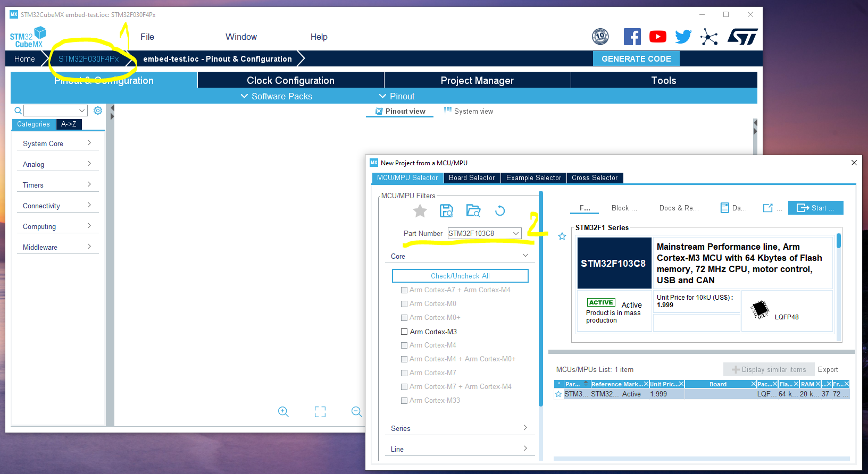This screenshot has height=474, width=868.
Task: Click Start Project button
Action: tap(816, 208)
